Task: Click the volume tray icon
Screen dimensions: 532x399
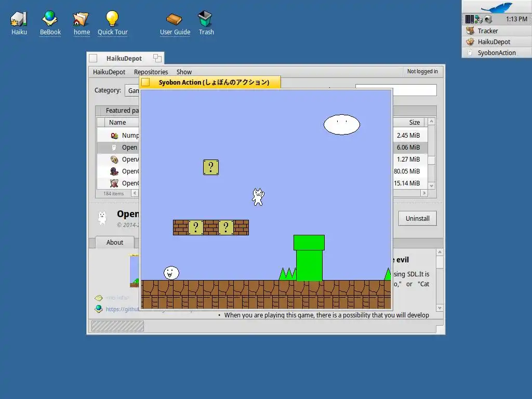Action: click(x=488, y=19)
